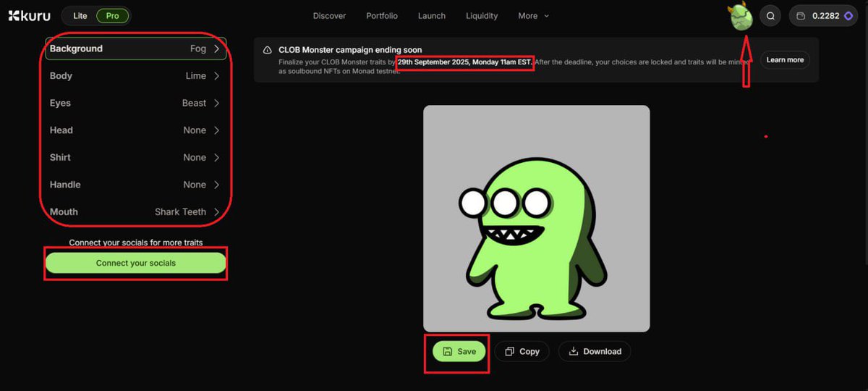The width and height of the screenshot is (868, 391).
Task: Open the monster avatar profile icon
Action: (741, 16)
